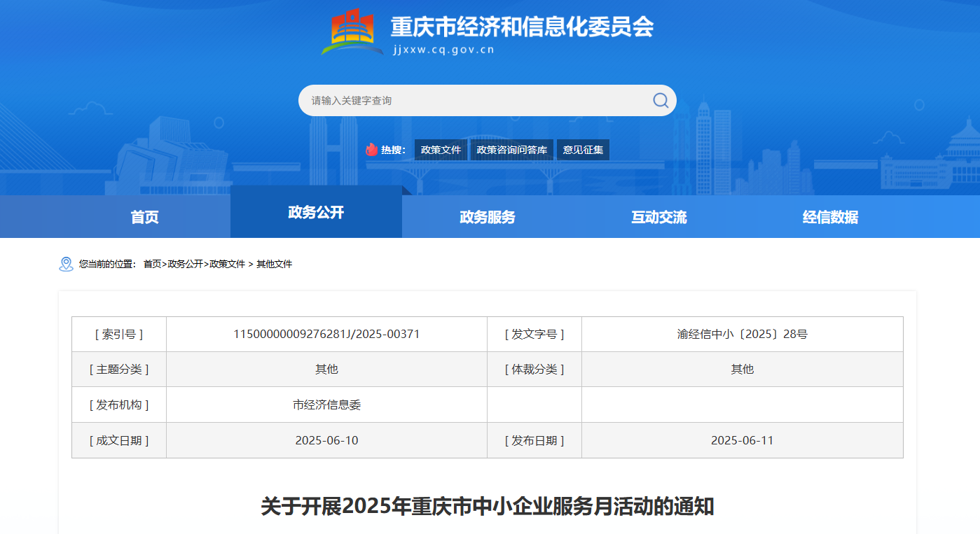The height and width of the screenshot is (534, 980).
Task: Focus the 请输入关键字查询 search field
Action: [476, 101]
